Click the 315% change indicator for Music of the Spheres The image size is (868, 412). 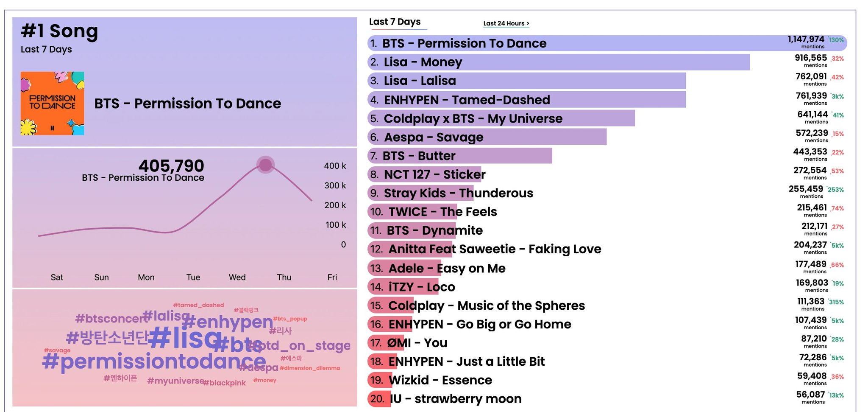pyautogui.click(x=836, y=302)
